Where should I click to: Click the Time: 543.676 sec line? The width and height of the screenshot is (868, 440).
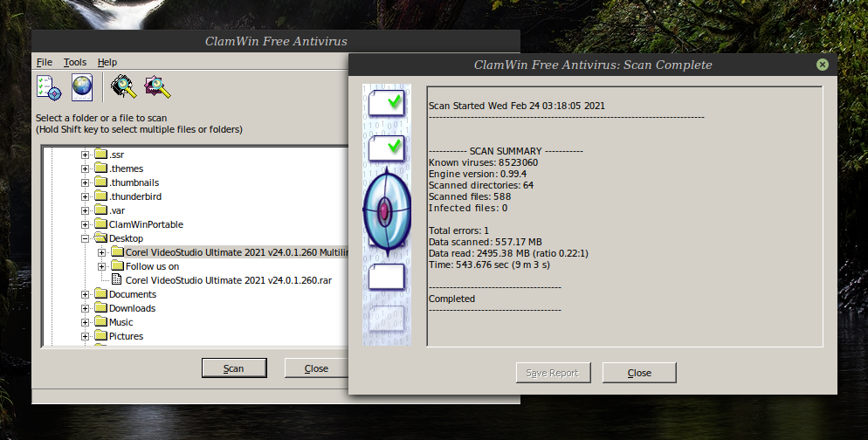tap(489, 265)
